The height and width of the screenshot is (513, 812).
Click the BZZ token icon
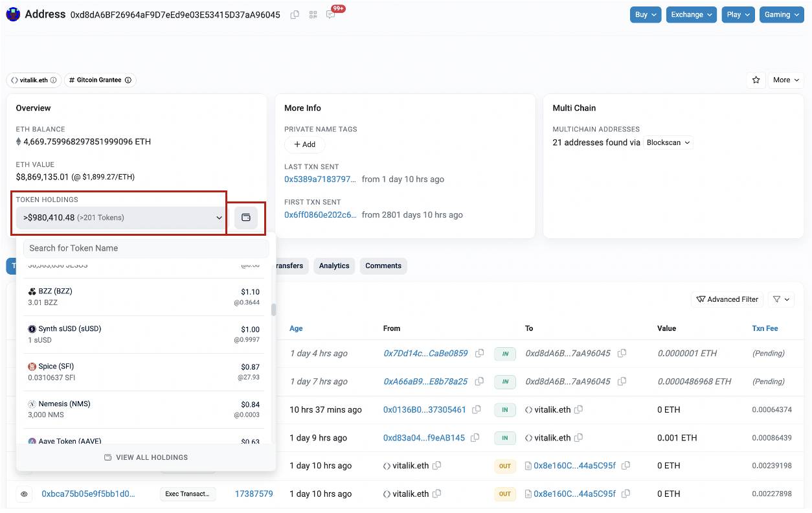[32, 291]
